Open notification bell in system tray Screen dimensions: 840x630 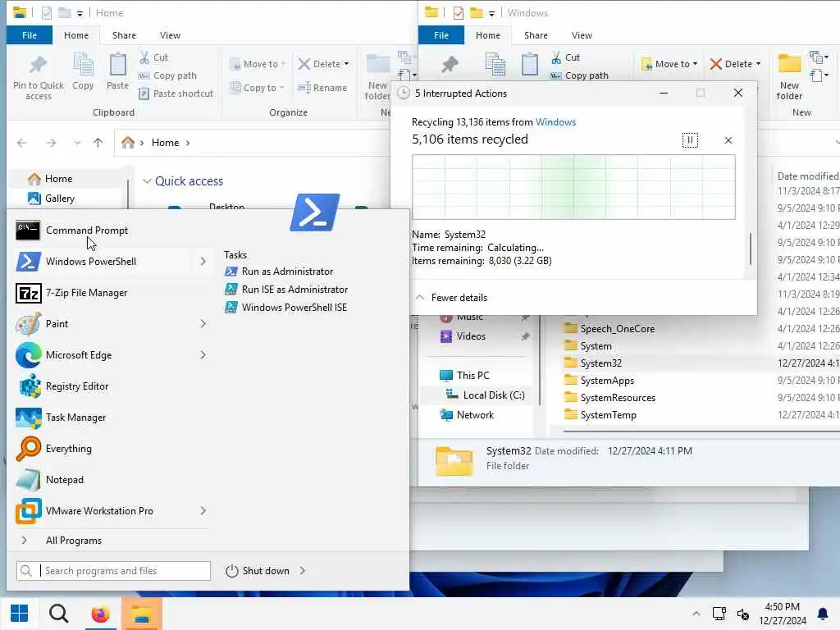coord(822,614)
